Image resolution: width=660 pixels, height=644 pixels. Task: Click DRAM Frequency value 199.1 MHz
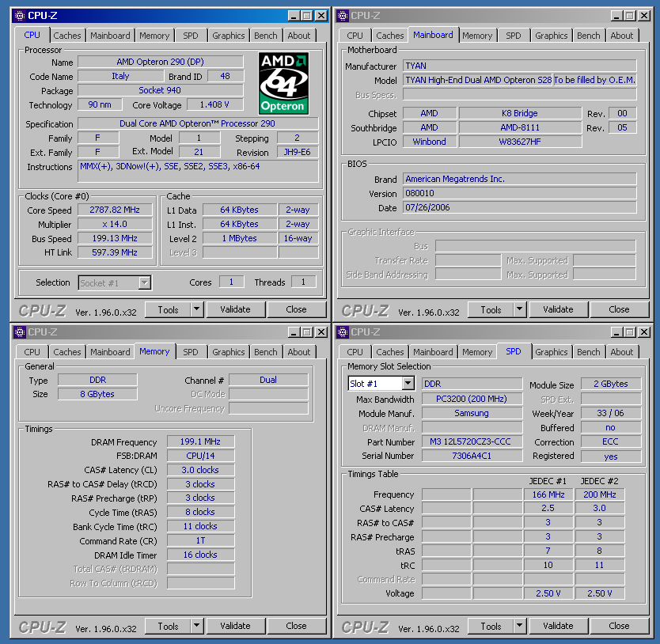pyautogui.click(x=201, y=441)
